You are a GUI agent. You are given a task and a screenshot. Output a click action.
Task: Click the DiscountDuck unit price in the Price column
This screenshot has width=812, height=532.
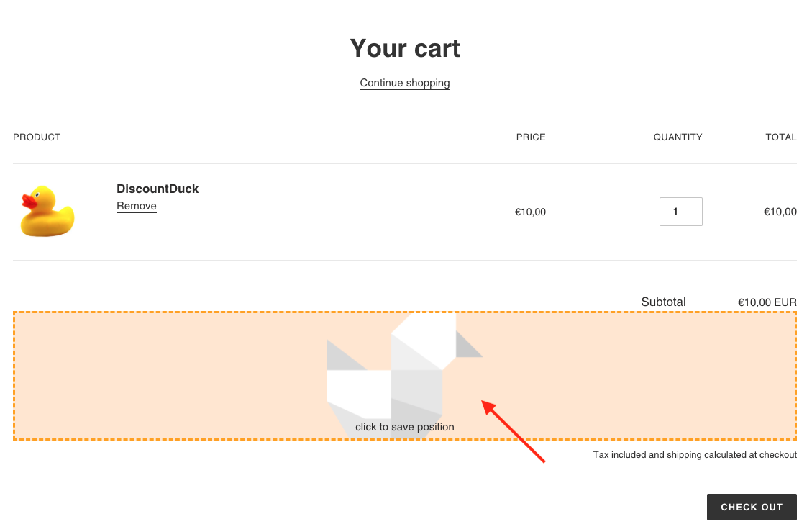pos(530,212)
